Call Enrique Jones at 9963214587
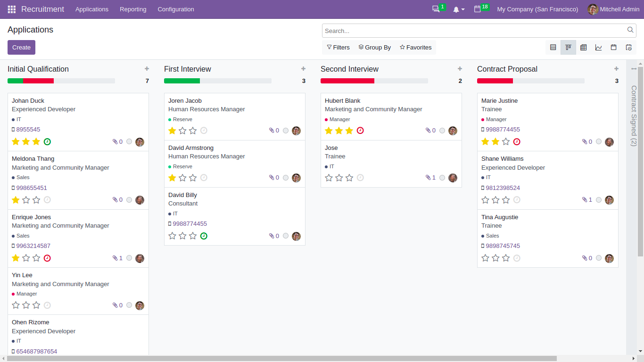 coord(33,246)
